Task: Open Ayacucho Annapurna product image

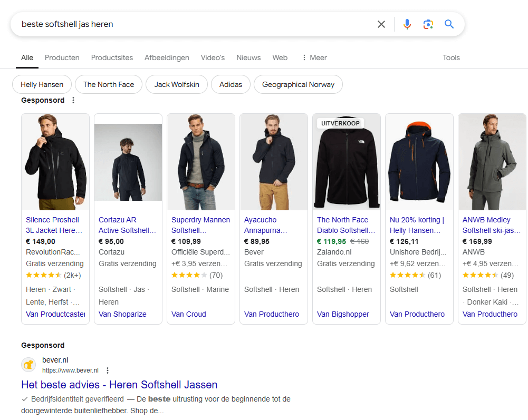Action: (x=274, y=162)
